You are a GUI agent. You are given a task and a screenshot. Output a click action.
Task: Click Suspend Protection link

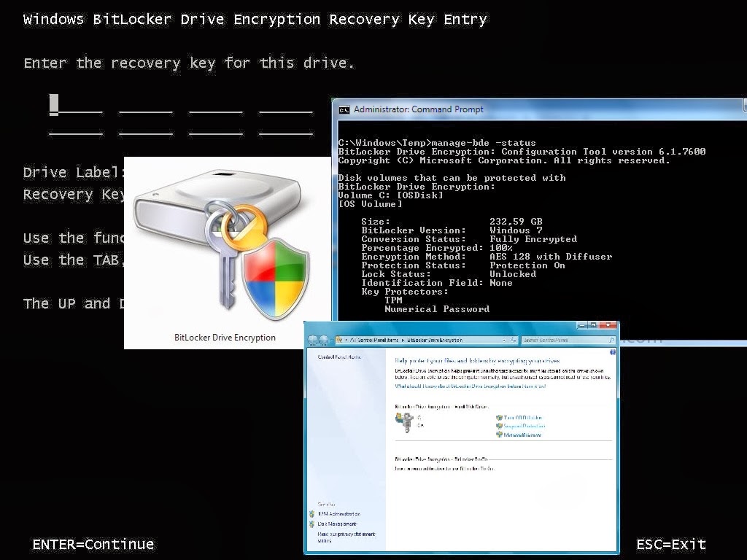[525, 426]
